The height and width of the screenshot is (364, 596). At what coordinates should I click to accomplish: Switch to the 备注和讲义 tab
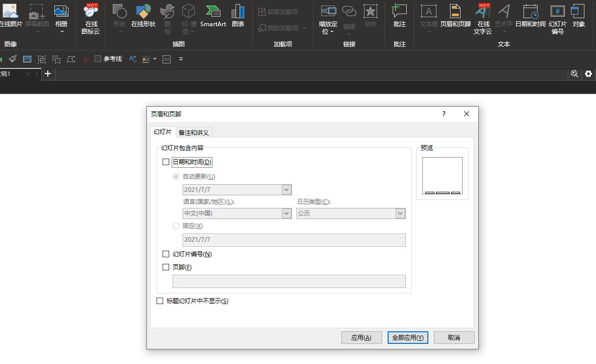194,132
